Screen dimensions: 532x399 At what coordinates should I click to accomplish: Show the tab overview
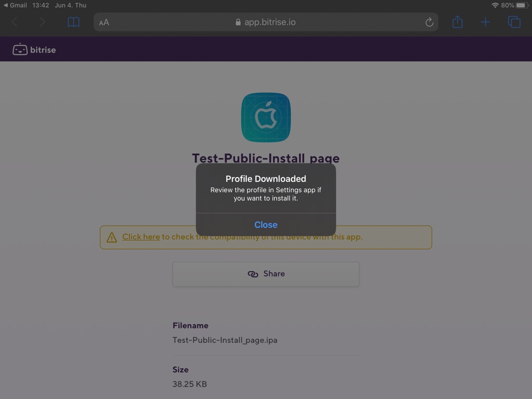coord(514,22)
